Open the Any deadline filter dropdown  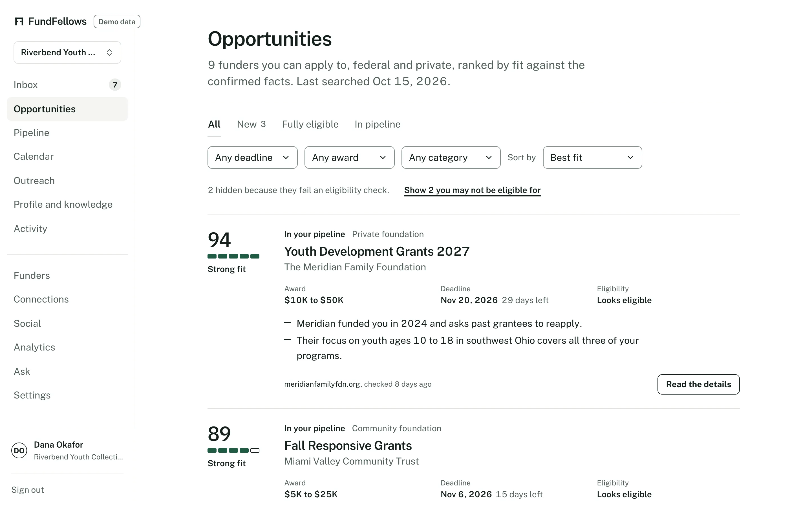click(x=252, y=157)
